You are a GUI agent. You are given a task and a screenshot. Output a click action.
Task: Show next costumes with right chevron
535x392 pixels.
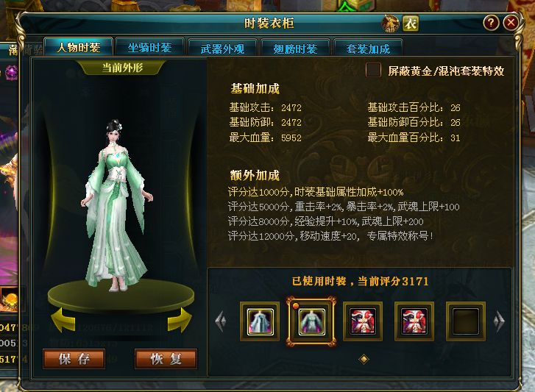(x=499, y=321)
